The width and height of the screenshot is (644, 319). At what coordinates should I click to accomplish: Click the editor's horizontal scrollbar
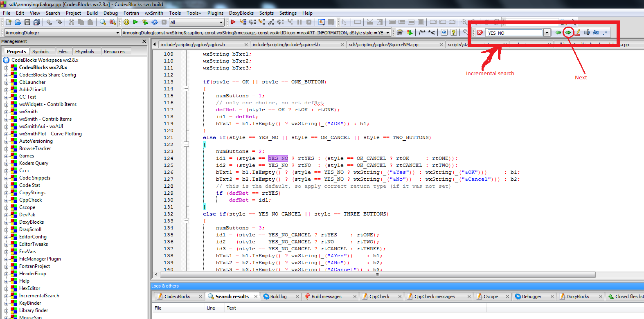(376, 275)
